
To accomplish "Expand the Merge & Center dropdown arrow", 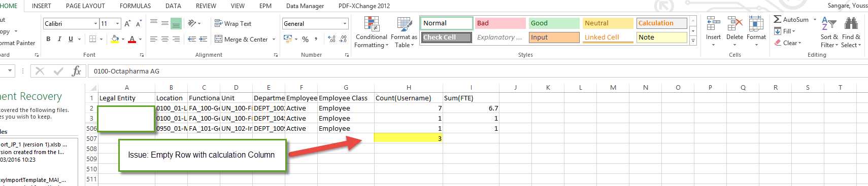I will point(274,39).
